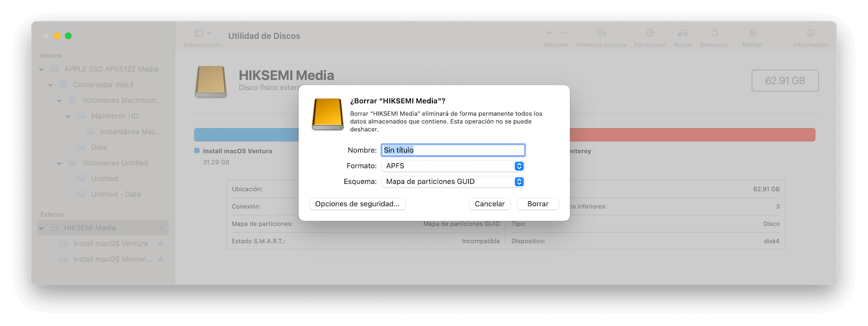Click the Restaurar toolbar icon

714,33
